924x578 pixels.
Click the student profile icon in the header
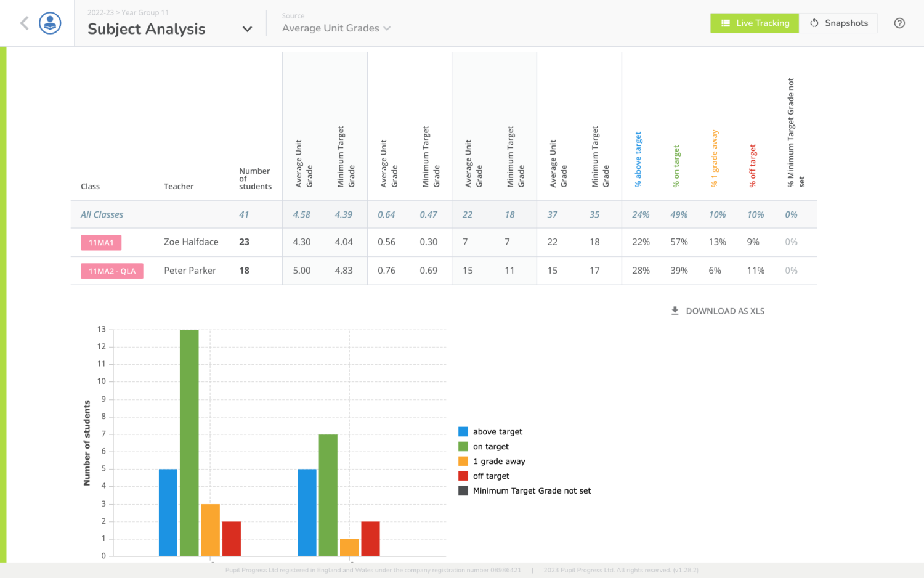click(49, 23)
